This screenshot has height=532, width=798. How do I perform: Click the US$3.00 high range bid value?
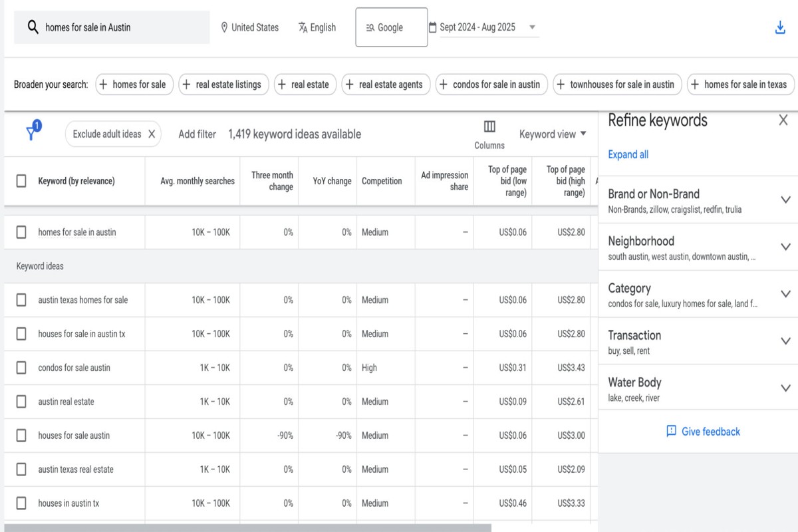(571, 436)
